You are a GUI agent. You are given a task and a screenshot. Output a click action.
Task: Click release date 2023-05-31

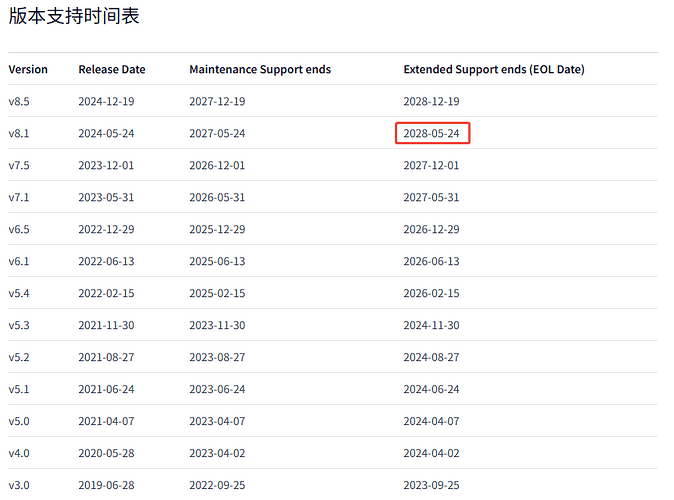pos(106,197)
